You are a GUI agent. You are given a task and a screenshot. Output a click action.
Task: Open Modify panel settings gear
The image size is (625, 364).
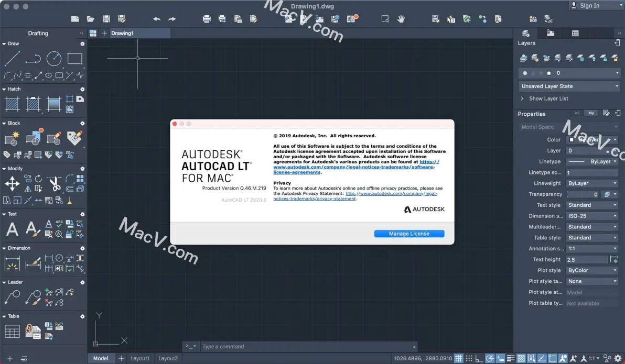(x=82, y=169)
